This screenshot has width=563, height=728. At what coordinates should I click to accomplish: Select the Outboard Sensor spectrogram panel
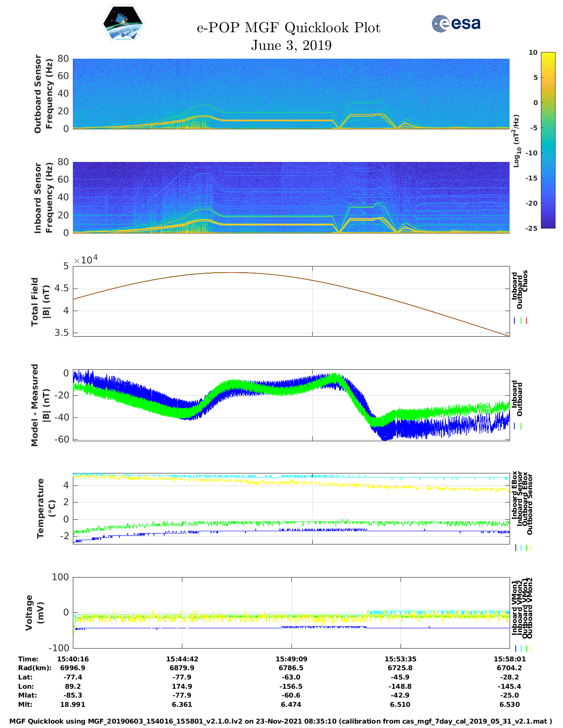[291, 93]
